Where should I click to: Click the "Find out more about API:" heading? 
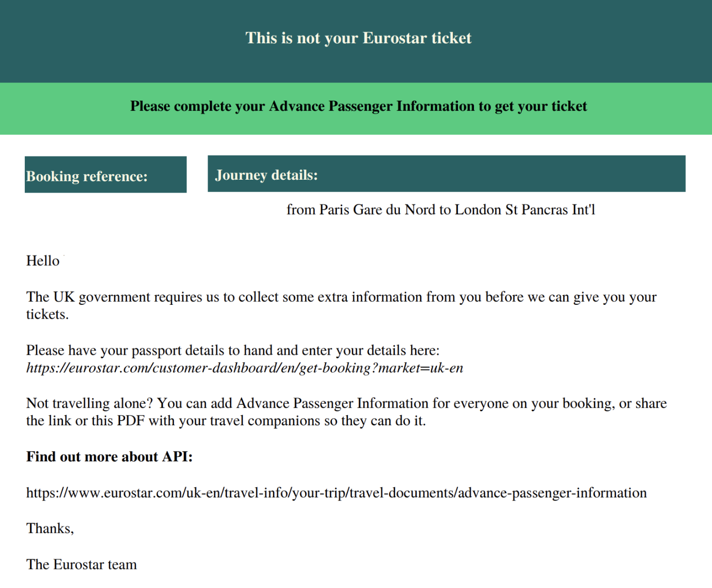coord(109,457)
